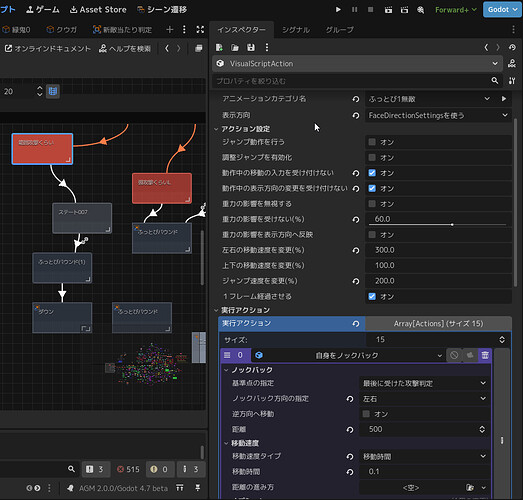523x500 pixels.
Task: Select the ステート007 node in graph
Action: click(82, 218)
